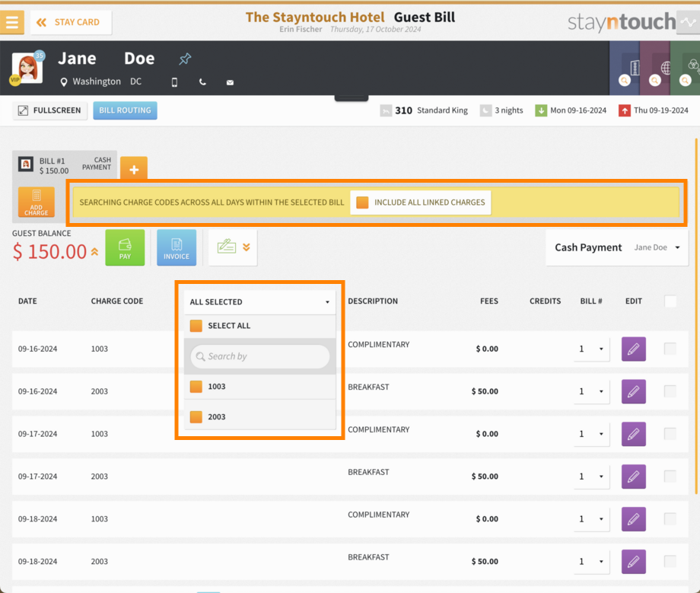Click the Add Charge button
Screen dimensions: 700x593
click(x=37, y=202)
